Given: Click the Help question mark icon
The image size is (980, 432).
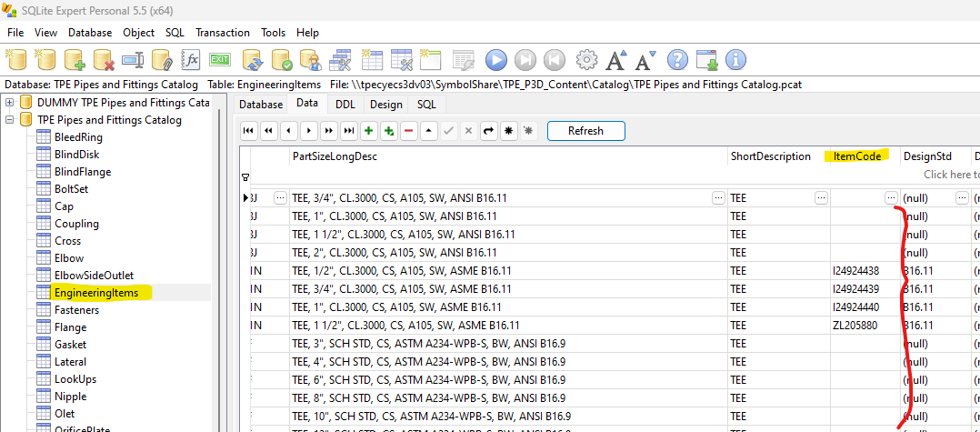Looking at the screenshot, I should click(x=677, y=60).
